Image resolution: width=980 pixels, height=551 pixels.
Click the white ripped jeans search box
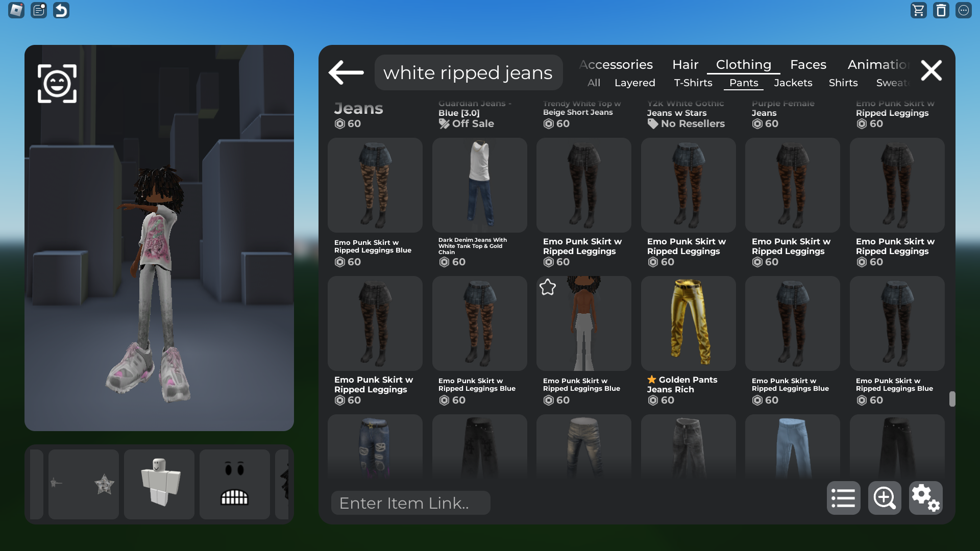tap(468, 72)
